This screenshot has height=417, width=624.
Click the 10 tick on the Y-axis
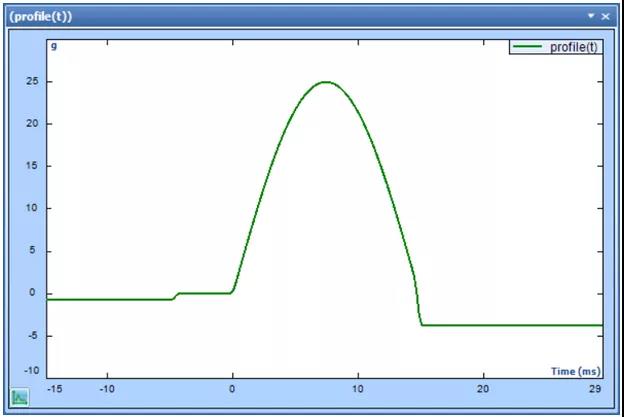click(x=32, y=209)
